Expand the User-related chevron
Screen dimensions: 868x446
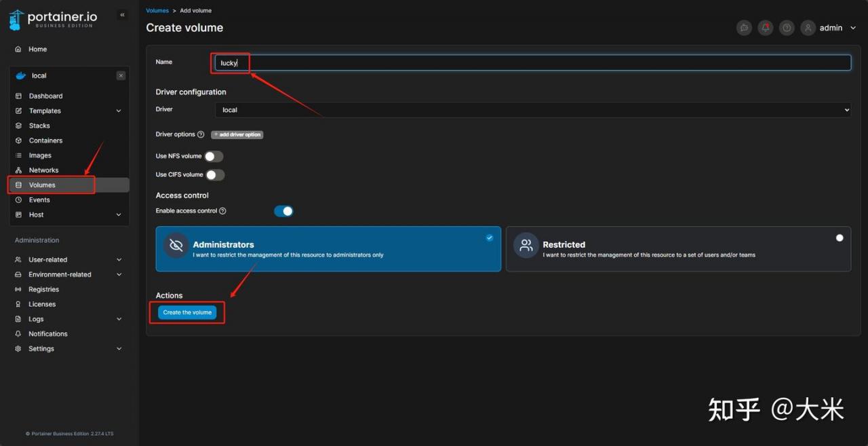[x=119, y=260]
